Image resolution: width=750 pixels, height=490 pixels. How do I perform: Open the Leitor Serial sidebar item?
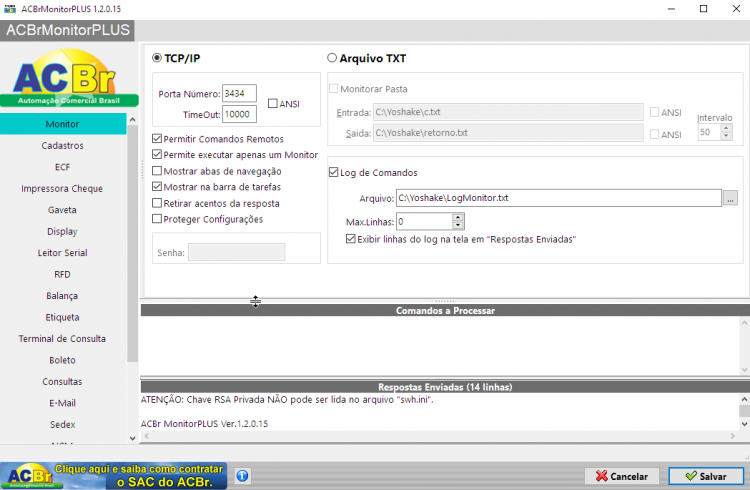point(63,253)
